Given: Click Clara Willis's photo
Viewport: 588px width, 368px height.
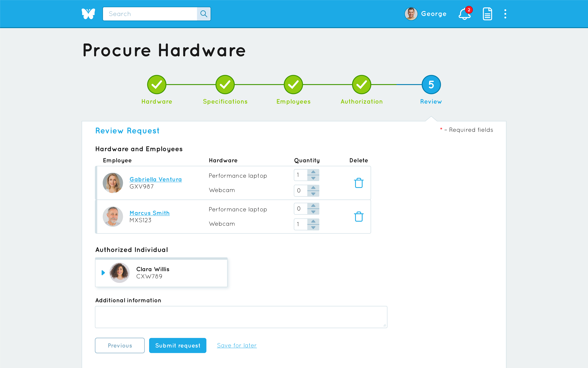Looking at the screenshot, I should pos(120,273).
